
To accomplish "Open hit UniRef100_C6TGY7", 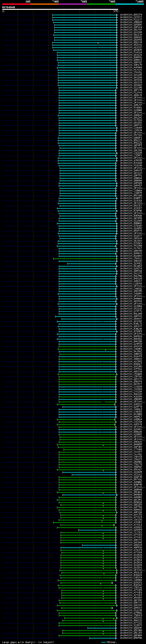I will coord(131,17).
